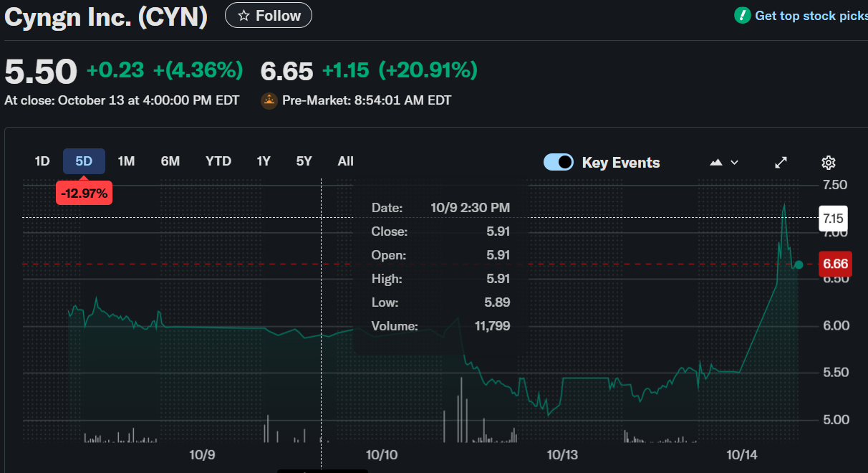The height and width of the screenshot is (473, 868).
Task: Open the chart type dropdown
Action: click(723, 163)
